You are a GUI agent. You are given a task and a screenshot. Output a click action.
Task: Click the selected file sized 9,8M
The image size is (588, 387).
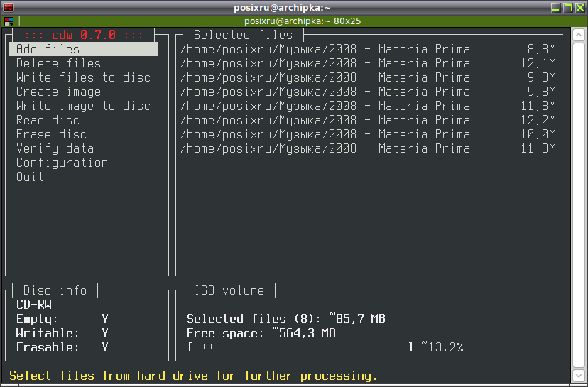coord(368,92)
